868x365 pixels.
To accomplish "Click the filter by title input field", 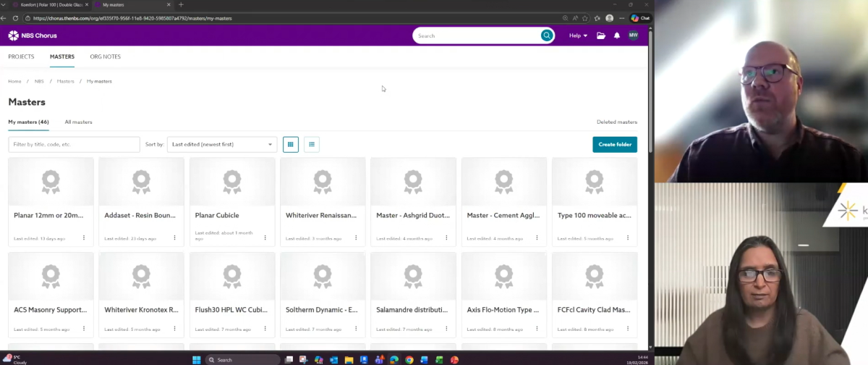I will pos(74,144).
